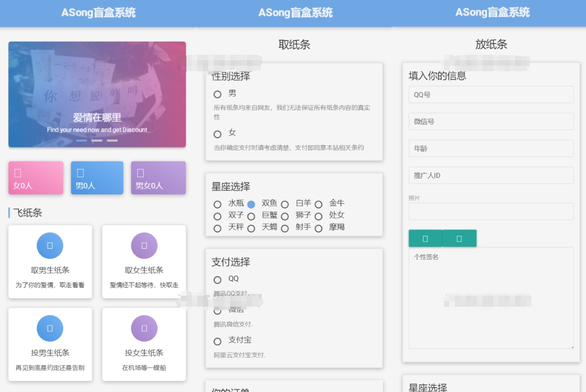
Task: Open 取女生纸条 card title
Action: point(144,270)
